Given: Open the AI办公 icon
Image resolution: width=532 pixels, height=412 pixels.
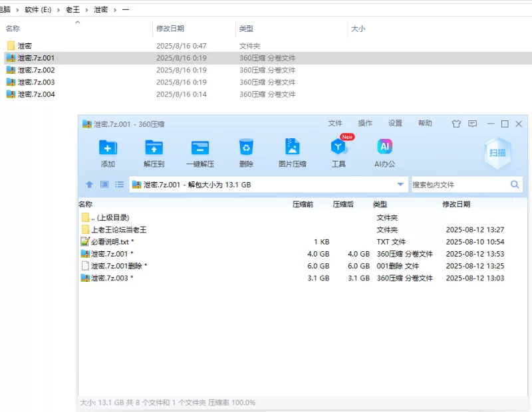Looking at the screenshot, I should [385, 147].
